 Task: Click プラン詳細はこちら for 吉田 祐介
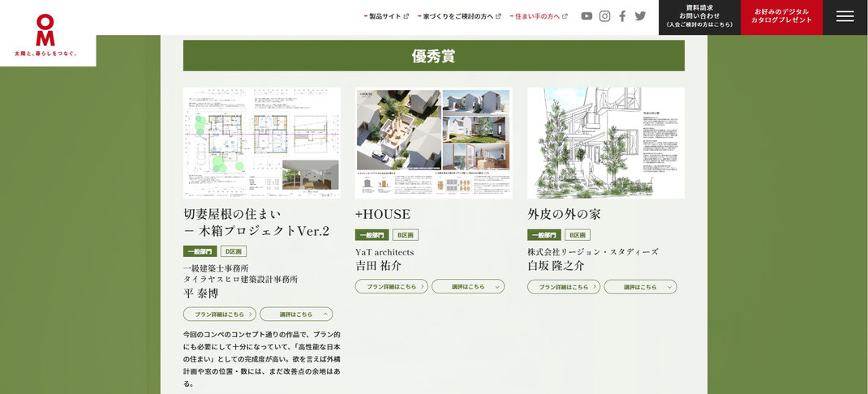391,286
